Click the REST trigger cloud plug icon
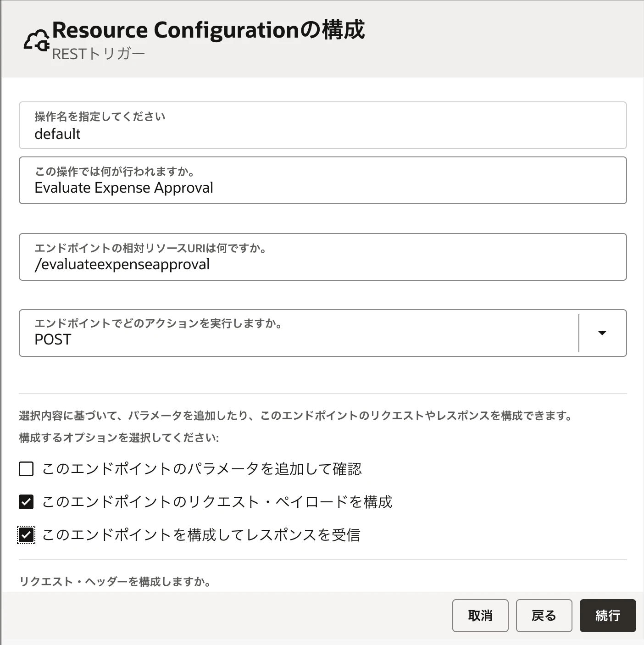 [x=37, y=41]
